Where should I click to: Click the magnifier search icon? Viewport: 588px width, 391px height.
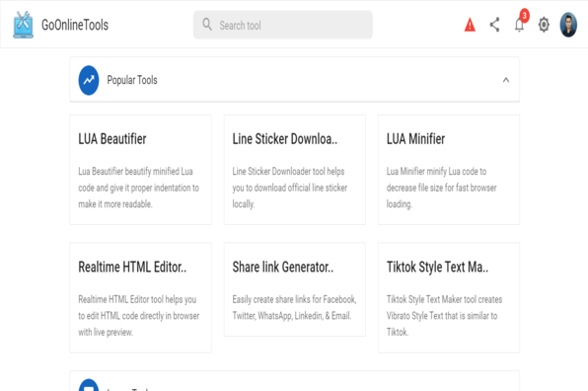click(x=207, y=25)
